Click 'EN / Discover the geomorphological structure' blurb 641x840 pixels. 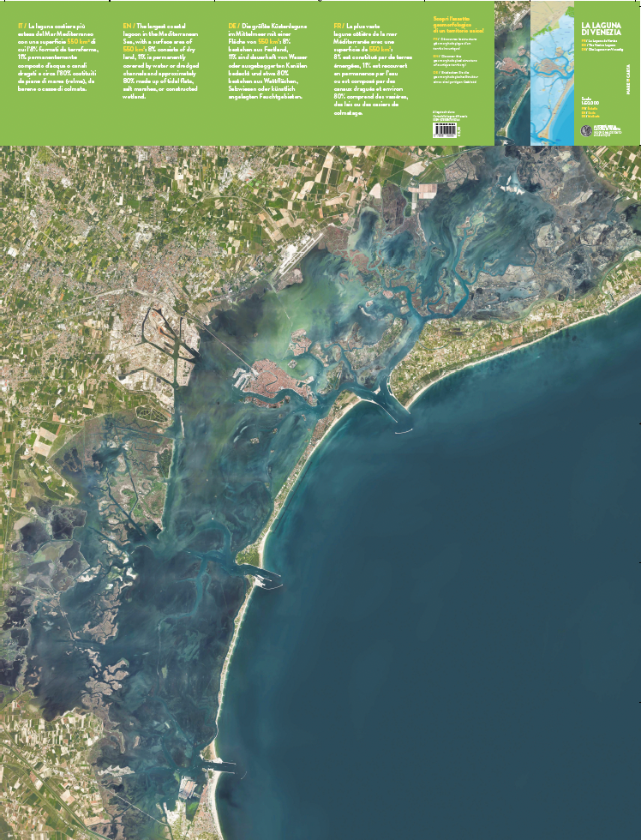click(455, 59)
